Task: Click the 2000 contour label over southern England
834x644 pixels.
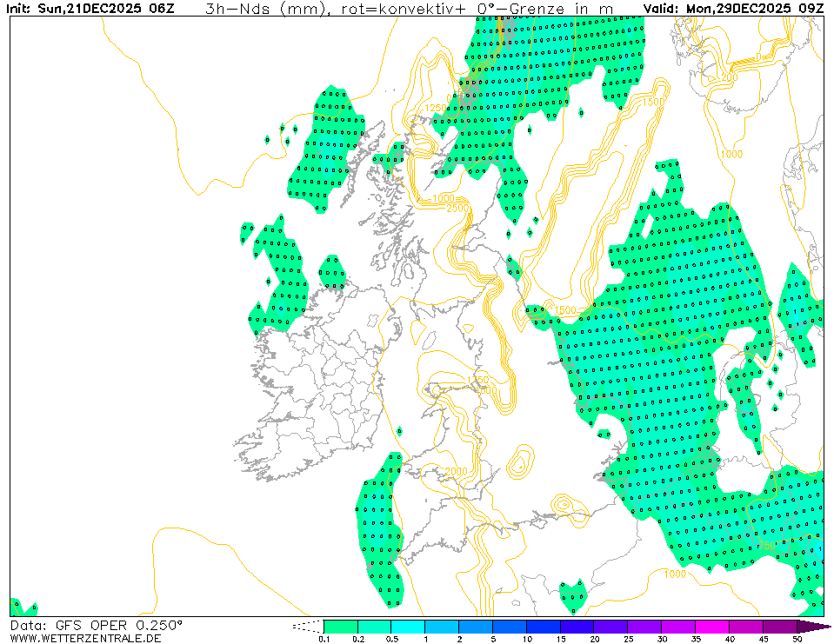Action: [455, 471]
